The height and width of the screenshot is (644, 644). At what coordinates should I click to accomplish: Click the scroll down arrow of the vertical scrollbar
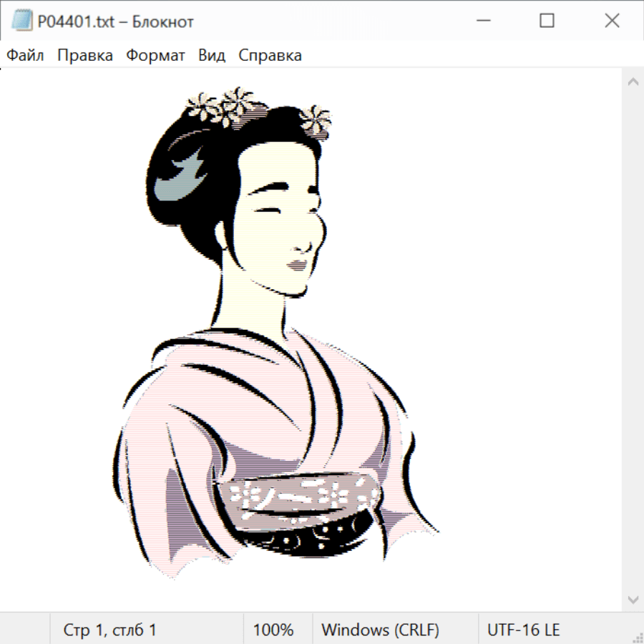(x=633, y=599)
